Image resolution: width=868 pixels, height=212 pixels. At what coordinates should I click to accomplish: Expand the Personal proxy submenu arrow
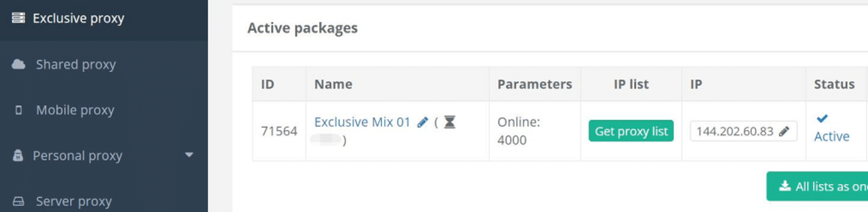[x=189, y=155]
